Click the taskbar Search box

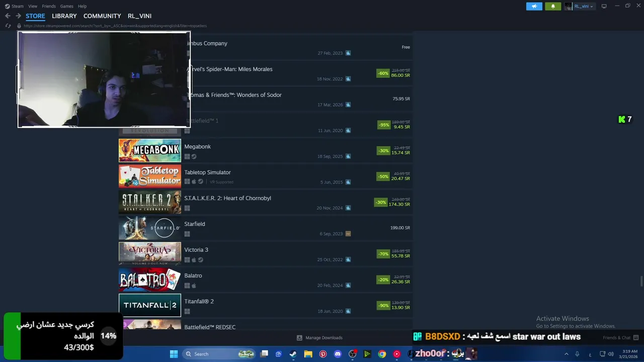tap(219, 354)
